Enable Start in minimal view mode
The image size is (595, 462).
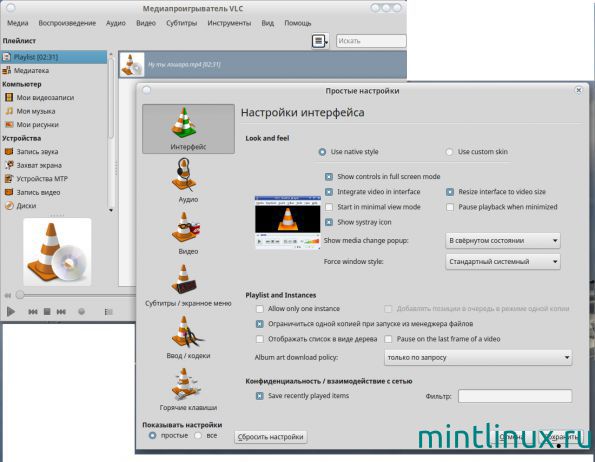[x=329, y=207]
